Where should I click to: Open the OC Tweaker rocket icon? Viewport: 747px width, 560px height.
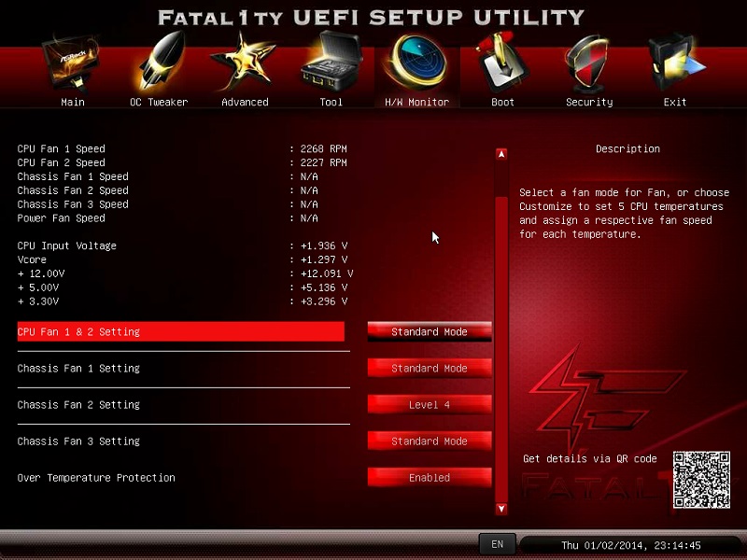coord(159,63)
